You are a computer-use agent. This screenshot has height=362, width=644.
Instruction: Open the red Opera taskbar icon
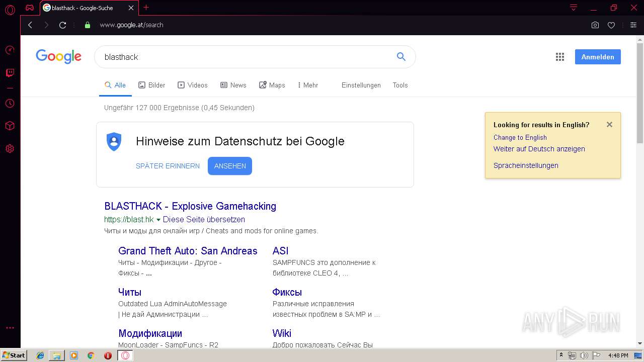click(108, 355)
